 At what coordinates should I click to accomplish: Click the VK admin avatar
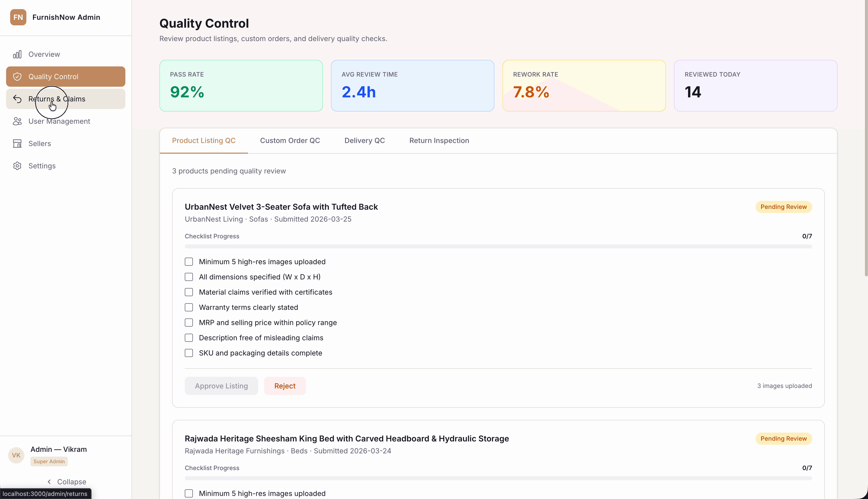[x=16, y=455]
